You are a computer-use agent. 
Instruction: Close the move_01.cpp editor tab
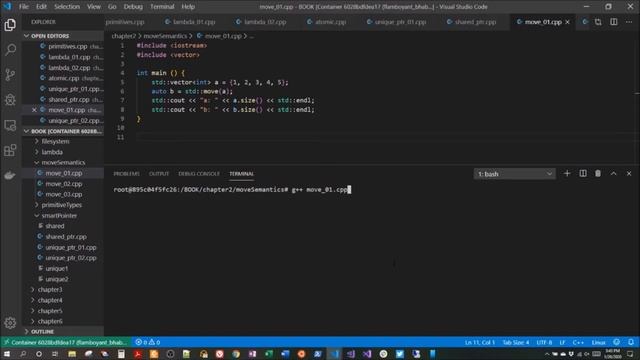[x=567, y=22]
